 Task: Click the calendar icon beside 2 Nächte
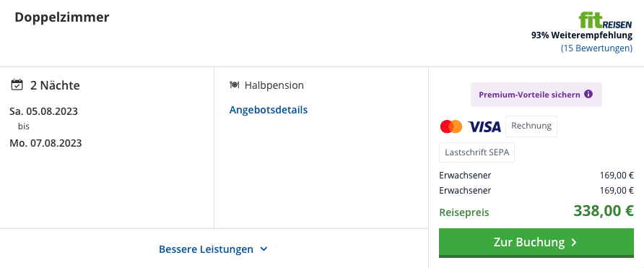pyautogui.click(x=17, y=85)
